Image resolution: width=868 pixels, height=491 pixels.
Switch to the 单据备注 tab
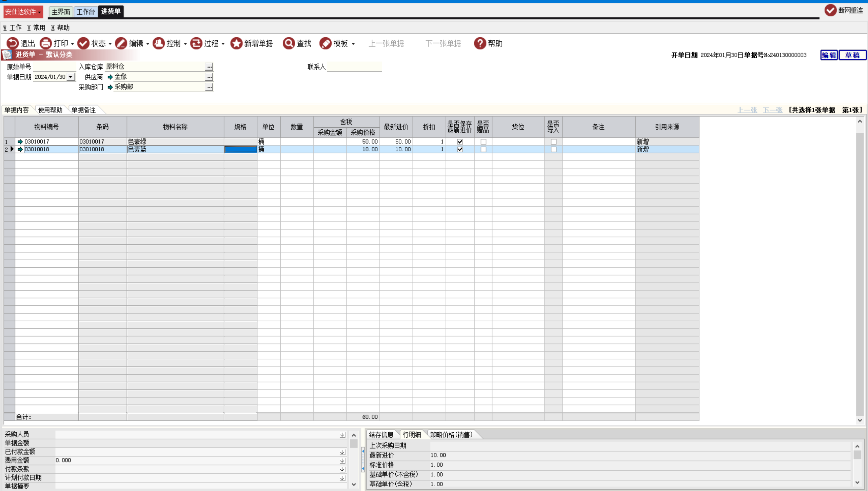pos(84,110)
